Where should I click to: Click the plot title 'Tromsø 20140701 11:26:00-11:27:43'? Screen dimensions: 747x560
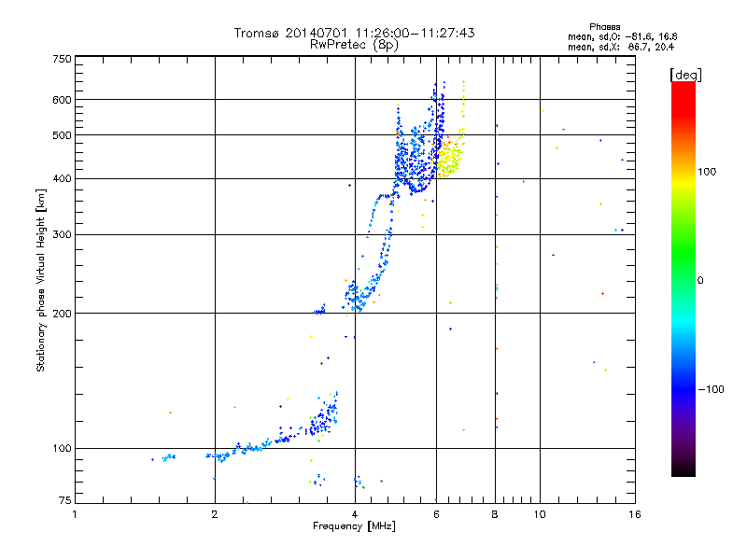tap(354, 33)
